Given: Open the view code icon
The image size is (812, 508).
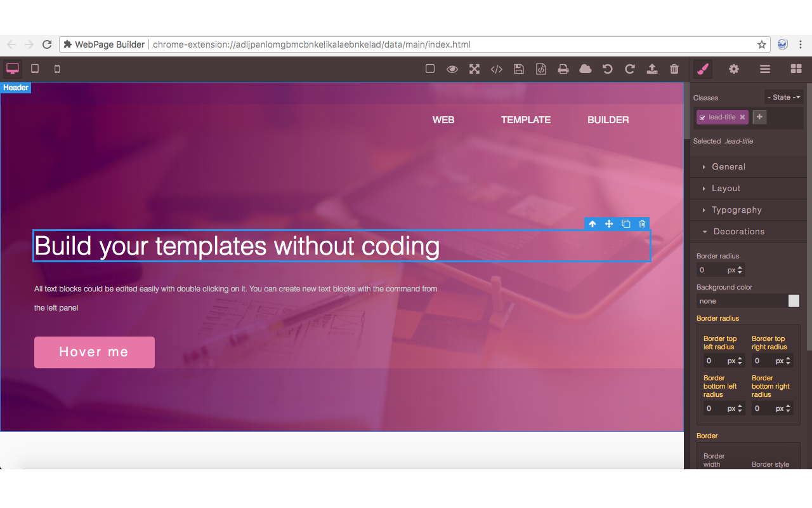Looking at the screenshot, I should click(497, 69).
